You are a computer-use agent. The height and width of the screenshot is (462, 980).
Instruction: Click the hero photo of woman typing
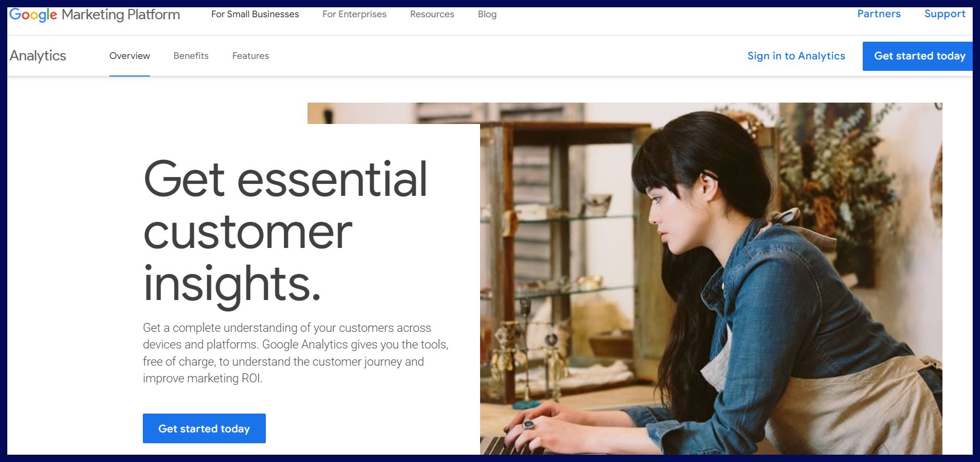[711, 279]
